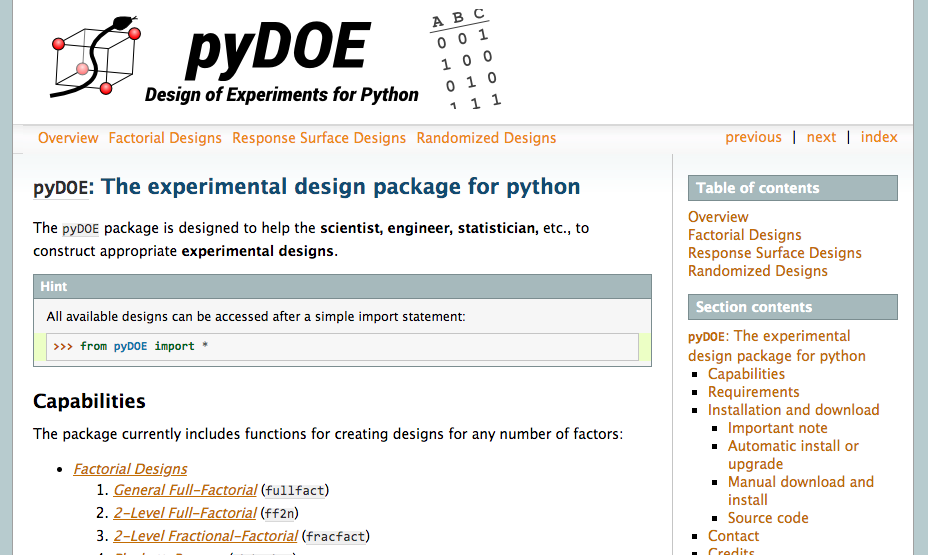This screenshot has height=555, width=928.
Task: Go to Randomized Designs in top navigation
Action: pyautogui.click(x=486, y=138)
